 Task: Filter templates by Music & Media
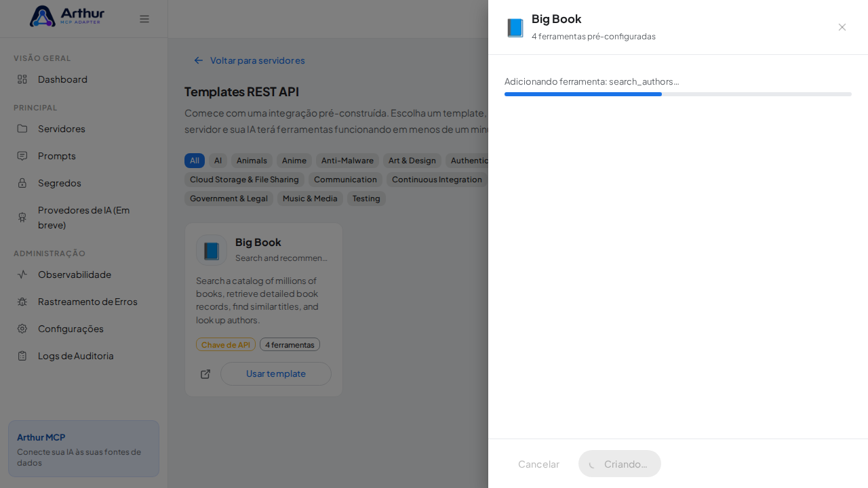click(310, 199)
